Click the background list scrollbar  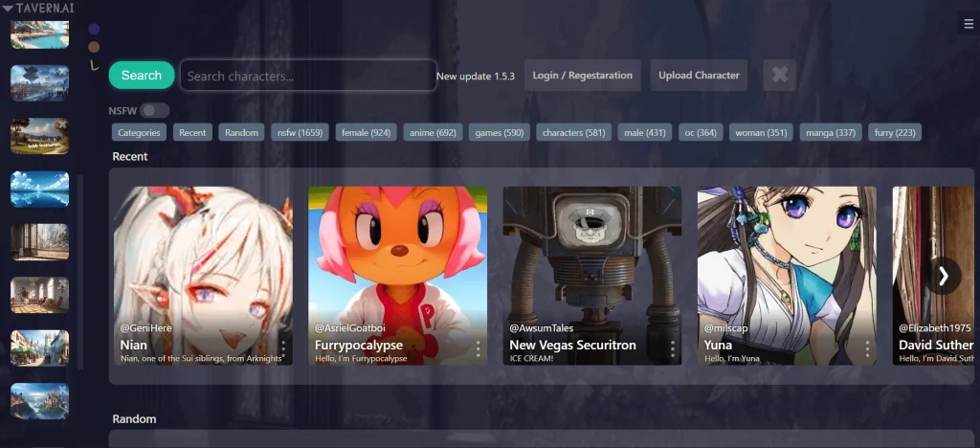[x=80, y=272]
